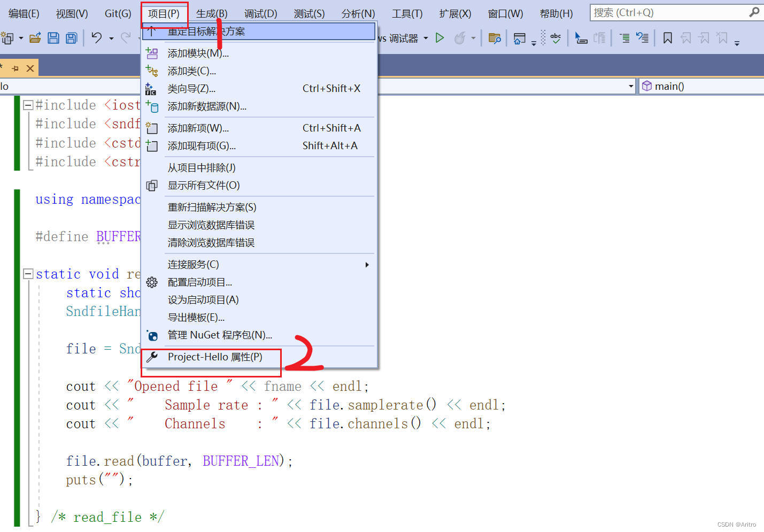Select 导出模板(E)... menu item

(x=259, y=318)
